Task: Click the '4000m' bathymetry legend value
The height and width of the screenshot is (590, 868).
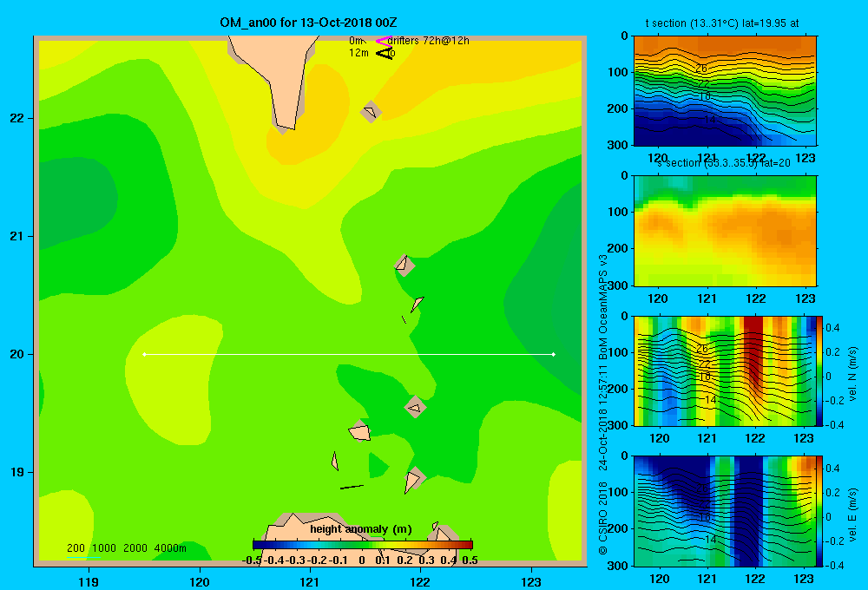Action: (170, 548)
